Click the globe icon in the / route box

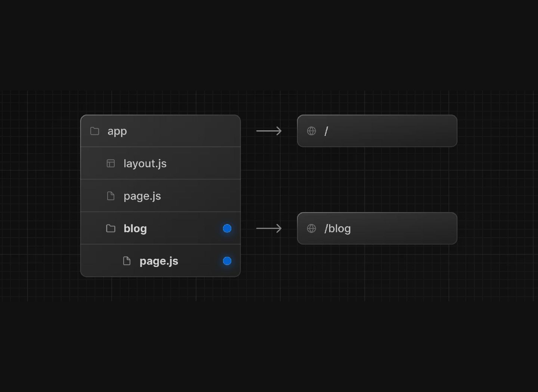(x=311, y=131)
